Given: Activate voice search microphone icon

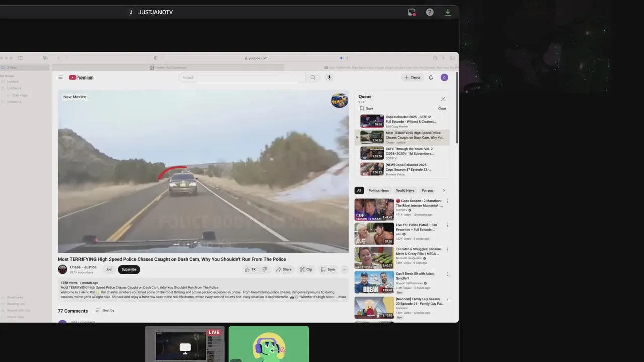Looking at the screenshot, I should (329, 77).
